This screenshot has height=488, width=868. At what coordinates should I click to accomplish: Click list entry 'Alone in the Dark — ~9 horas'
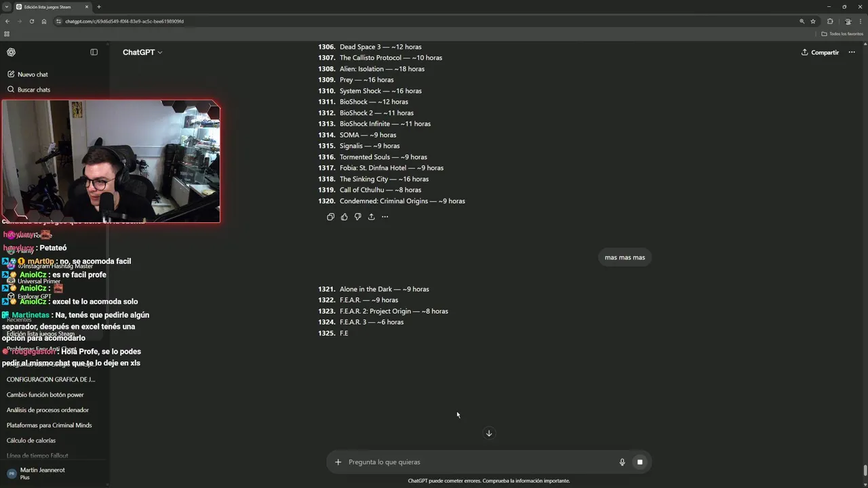pyautogui.click(x=384, y=289)
